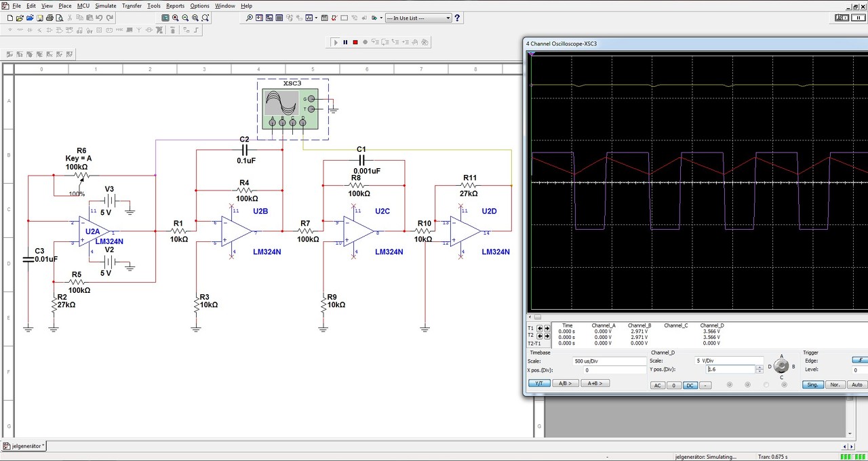Increase Y position with the spinner up arrow
Viewport: 868px width, 461px height.
pyautogui.click(x=759, y=367)
